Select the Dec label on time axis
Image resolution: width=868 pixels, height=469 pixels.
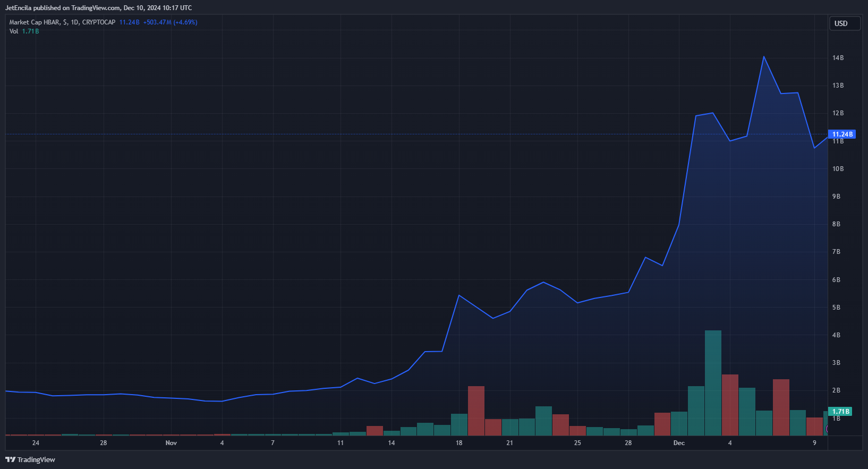click(x=679, y=443)
